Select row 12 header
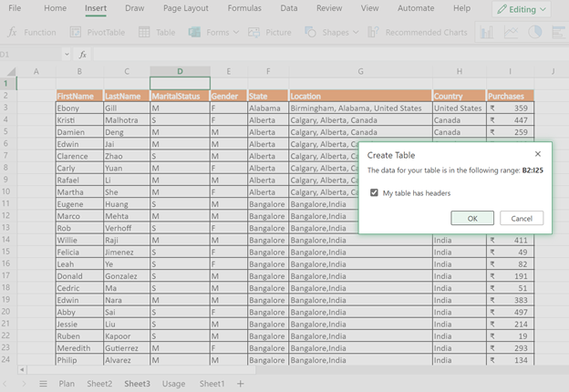The image size is (569, 392). pyautogui.click(x=6, y=215)
